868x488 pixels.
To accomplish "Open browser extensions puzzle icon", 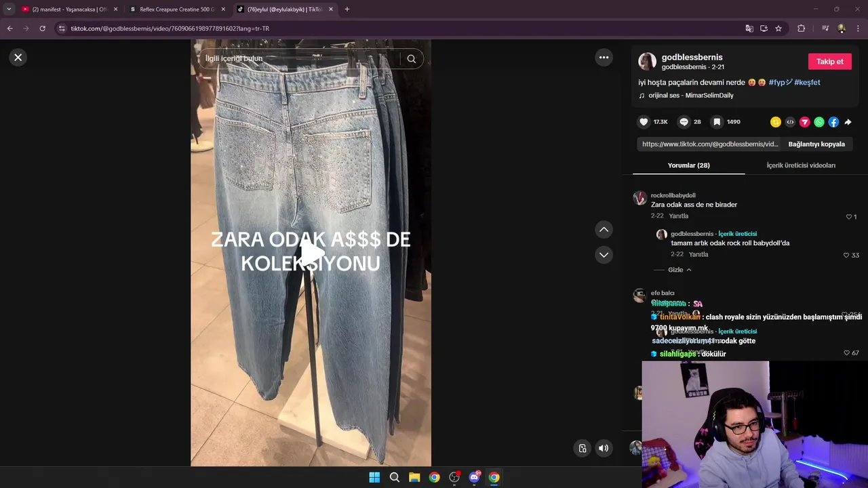I will (801, 28).
